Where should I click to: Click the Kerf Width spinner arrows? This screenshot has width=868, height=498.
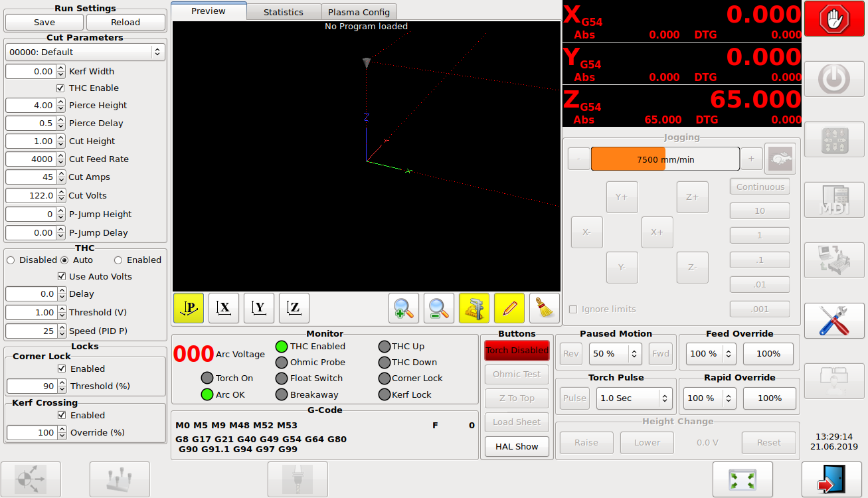tap(61, 71)
